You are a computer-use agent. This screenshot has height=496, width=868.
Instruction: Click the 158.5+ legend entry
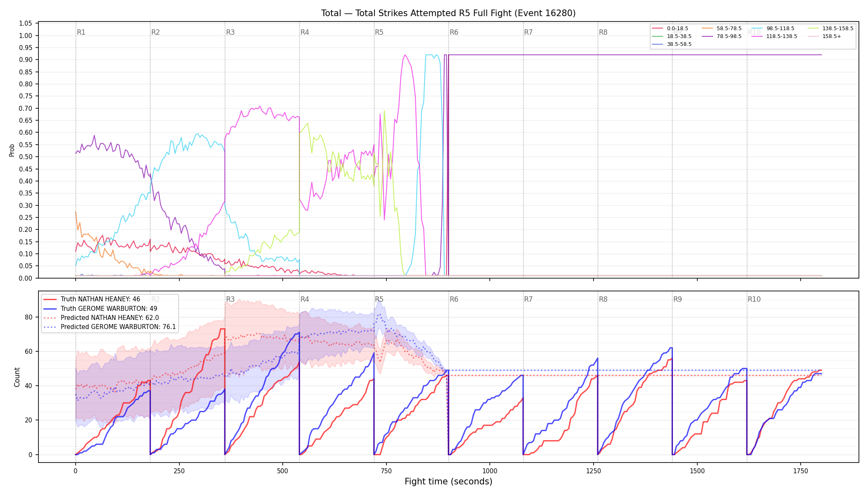click(x=824, y=36)
